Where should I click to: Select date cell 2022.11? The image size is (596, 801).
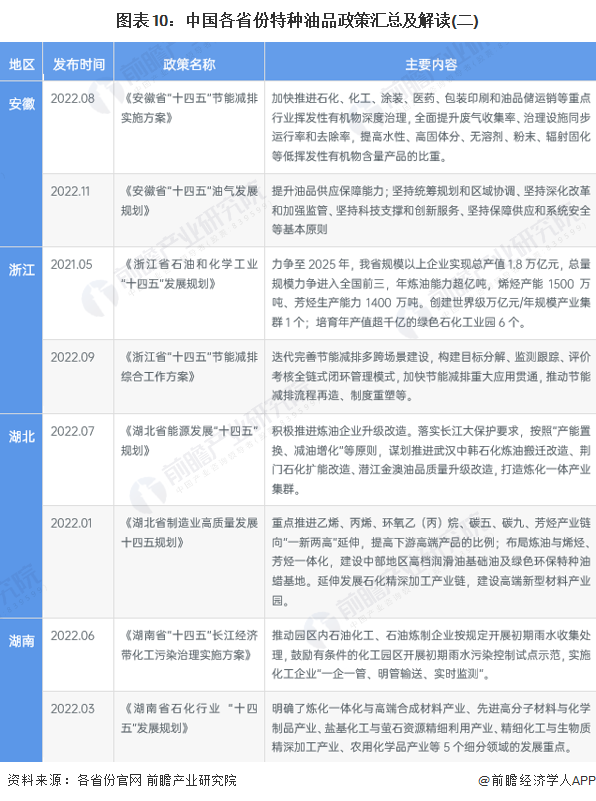pyautogui.click(x=70, y=191)
